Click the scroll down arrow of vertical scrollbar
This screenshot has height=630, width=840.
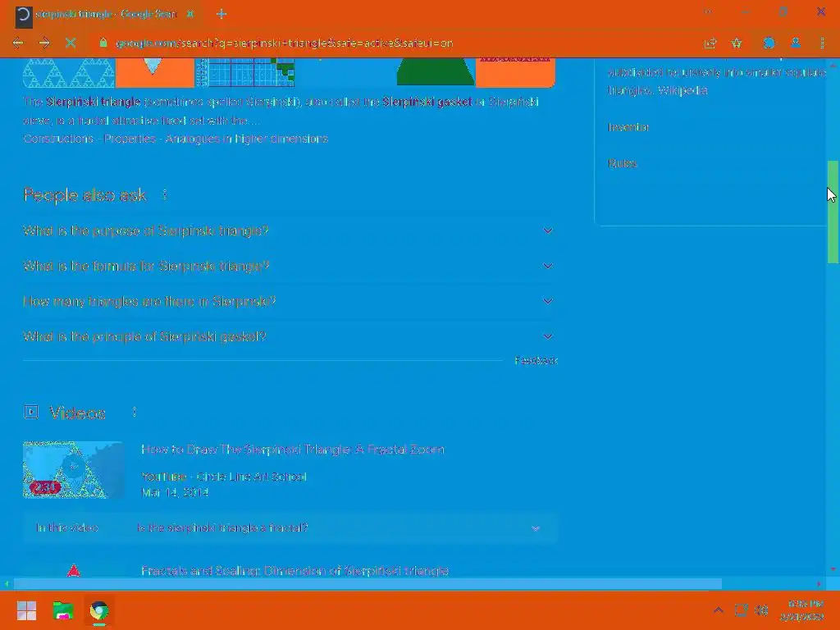tap(833, 569)
